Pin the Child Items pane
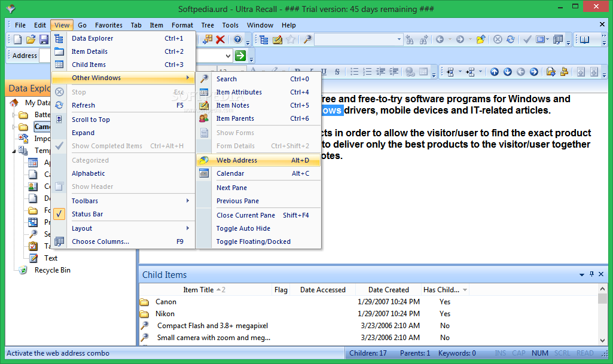Viewport: 613px width, 364px height. 592,274
